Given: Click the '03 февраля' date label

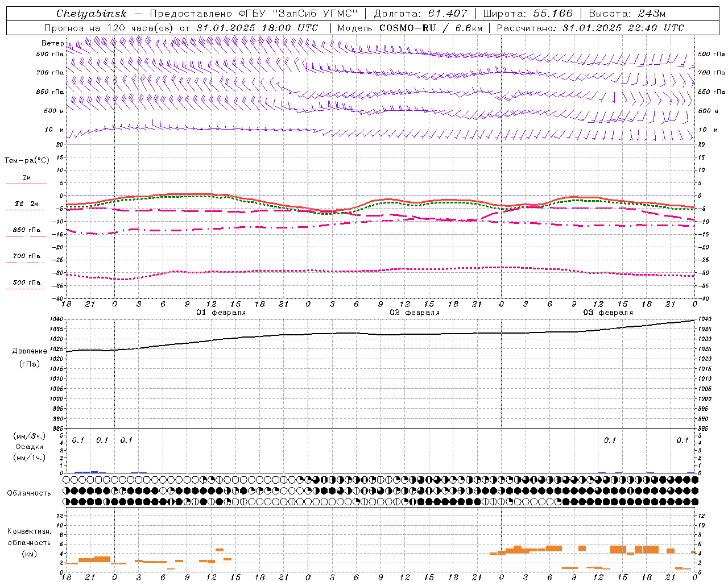Looking at the screenshot, I should [x=608, y=313].
